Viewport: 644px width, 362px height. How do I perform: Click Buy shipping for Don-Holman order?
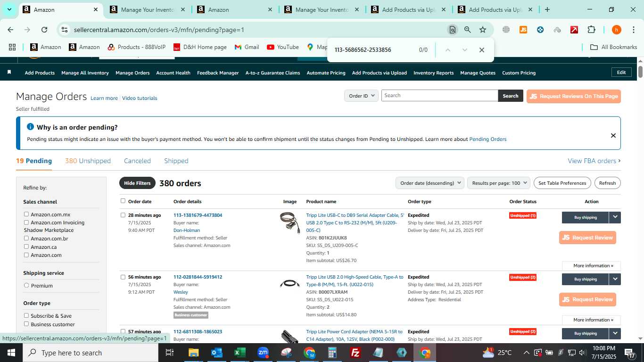(x=586, y=217)
